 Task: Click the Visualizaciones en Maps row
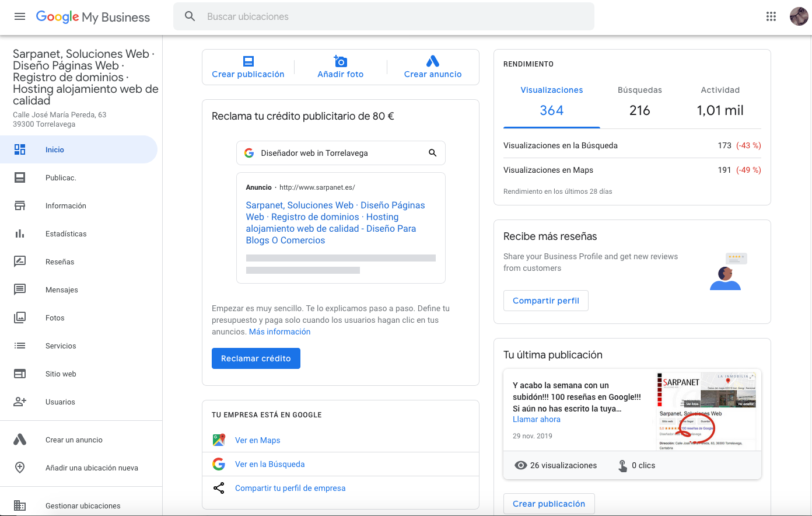click(x=632, y=170)
